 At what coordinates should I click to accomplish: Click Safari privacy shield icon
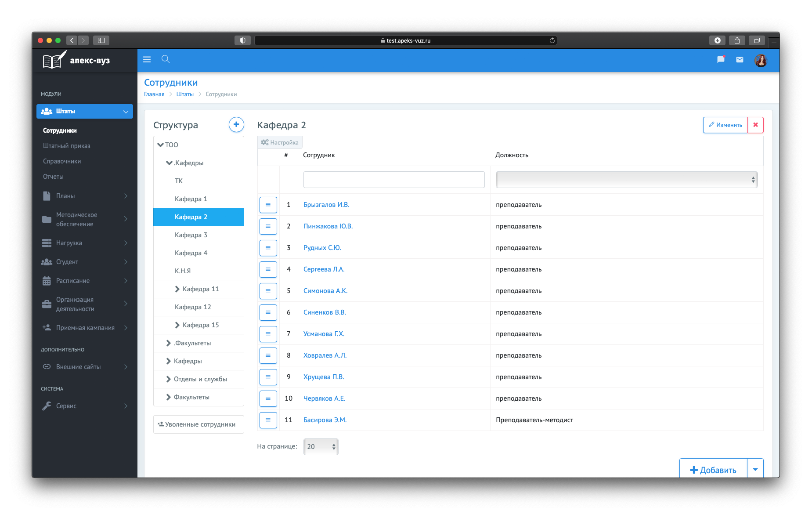[242, 40]
